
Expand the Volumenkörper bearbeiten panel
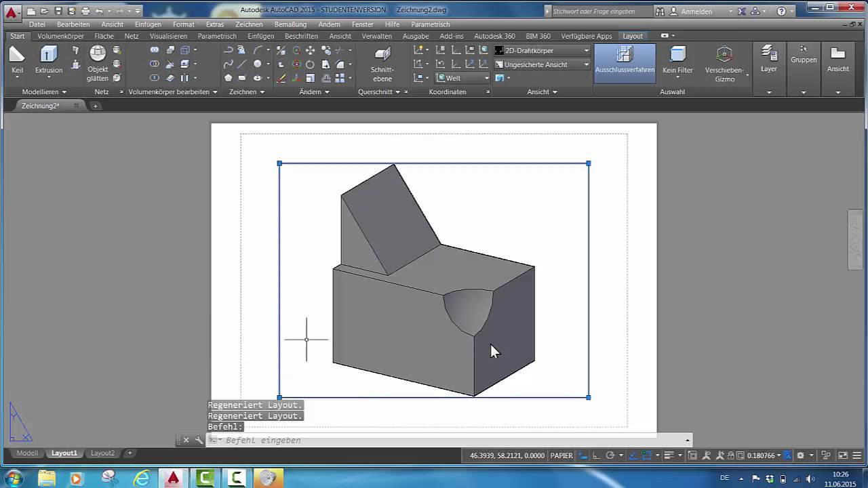(173, 91)
